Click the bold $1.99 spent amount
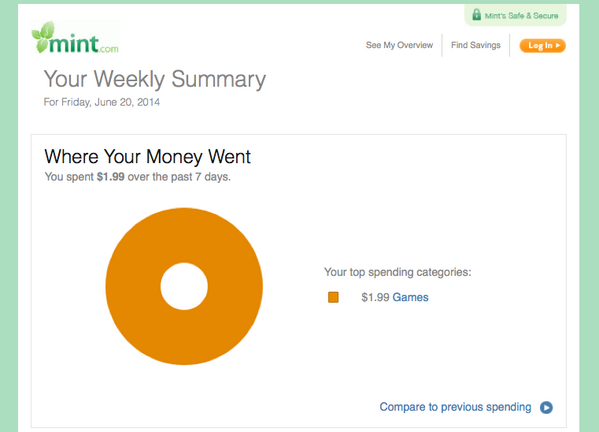The image size is (599, 432). (x=110, y=177)
